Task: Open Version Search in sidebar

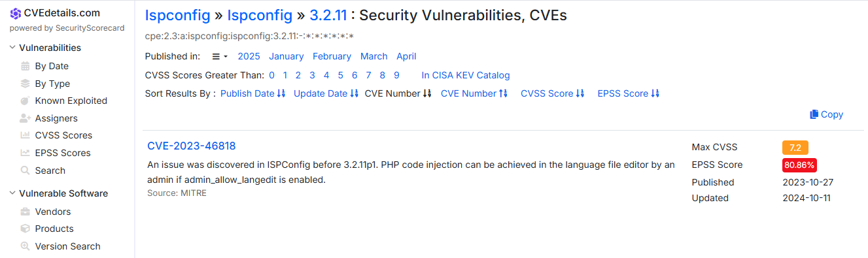Action: pyautogui.click(x=67, y=246)
